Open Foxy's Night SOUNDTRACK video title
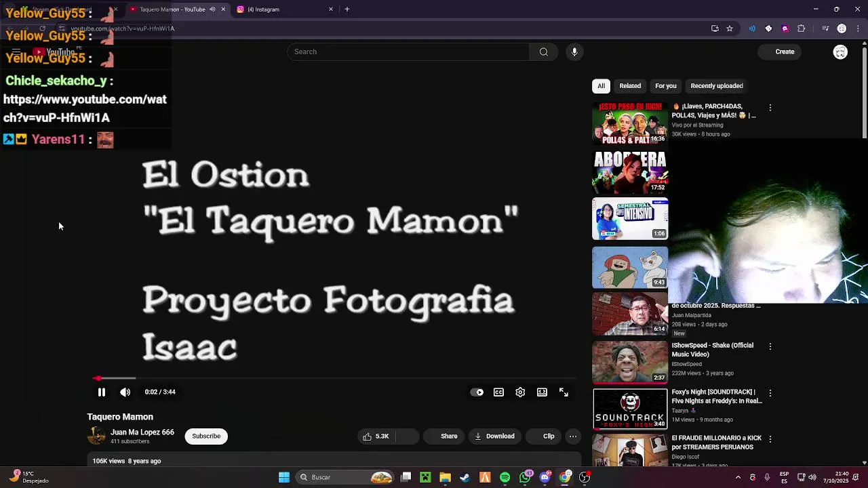The image size is (868, 488). (x=717, y=396)
